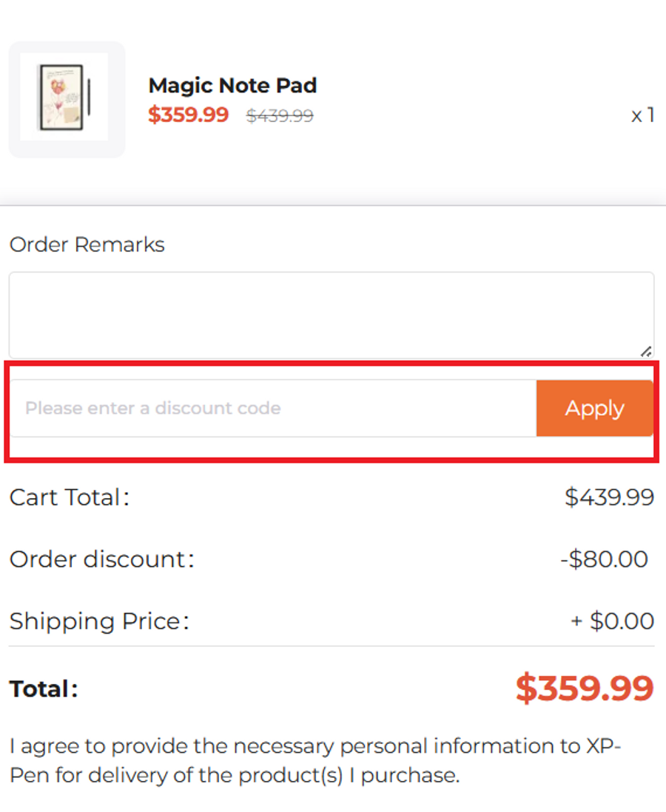Image resolution: width=666 pixels, height=812 pixels.
Task: Click the Shipping Price label
Action: [x=99, y=622]
